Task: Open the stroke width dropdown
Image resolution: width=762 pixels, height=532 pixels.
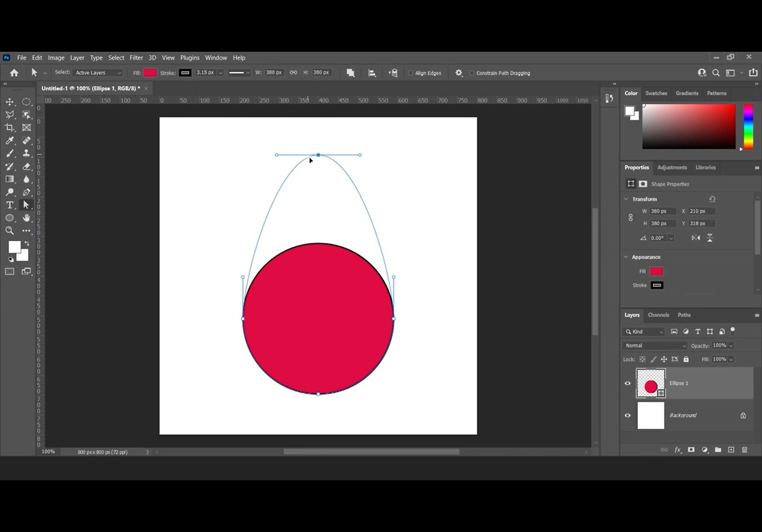Action: (x=220, y=73)
